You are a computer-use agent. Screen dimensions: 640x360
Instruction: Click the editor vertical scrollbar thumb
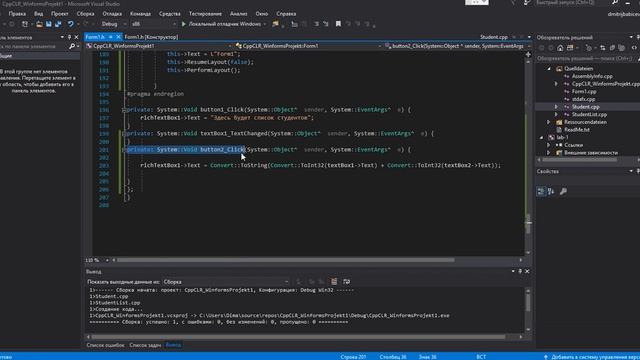[x=528, y=224]
